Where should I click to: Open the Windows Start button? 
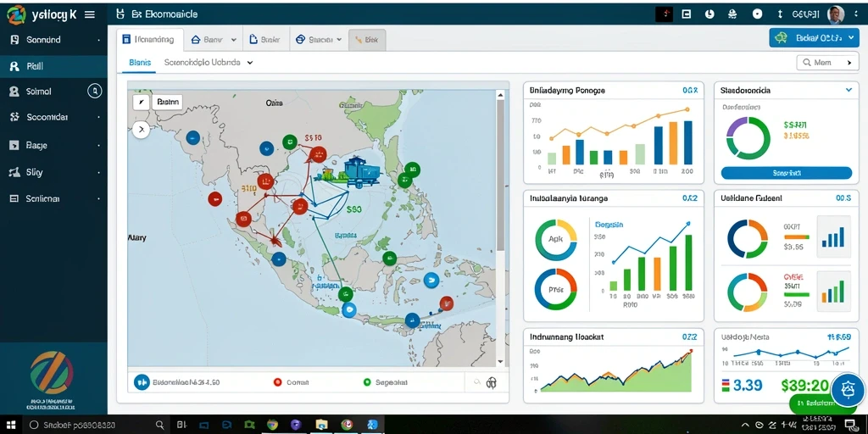[x=10, y=425]
